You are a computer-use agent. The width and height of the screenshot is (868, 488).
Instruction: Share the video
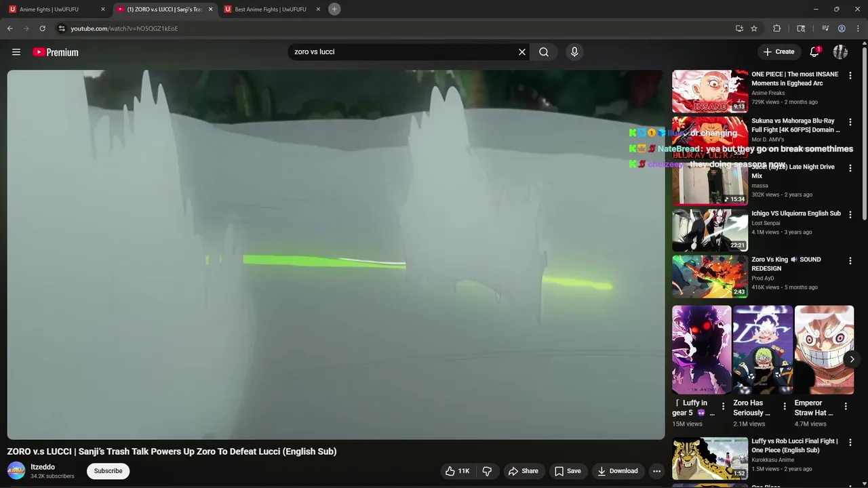(x=524, y=471)
